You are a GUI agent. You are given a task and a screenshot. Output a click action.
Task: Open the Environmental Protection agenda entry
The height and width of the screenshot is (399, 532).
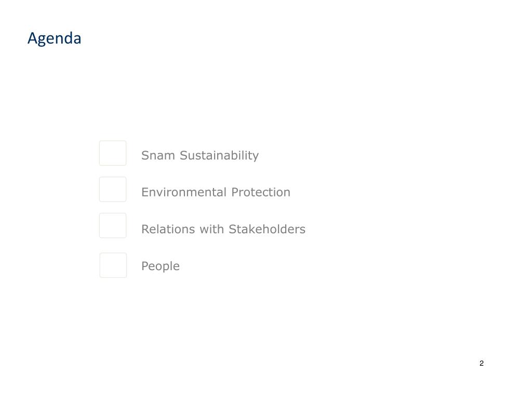point(216,192)
